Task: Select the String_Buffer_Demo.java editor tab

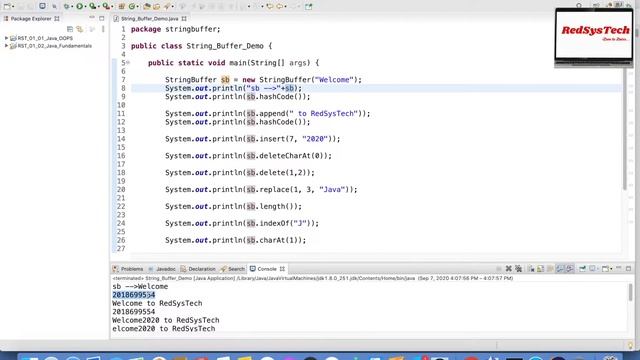Action: (149, 18)
